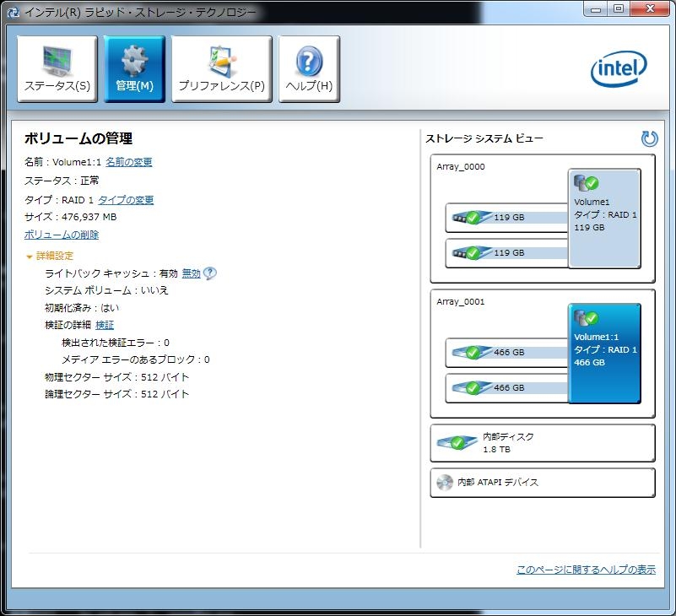Screen dimensions: 676x616
Task: Maximize the Intel Rapid Storage window
Action: (619, 8)
